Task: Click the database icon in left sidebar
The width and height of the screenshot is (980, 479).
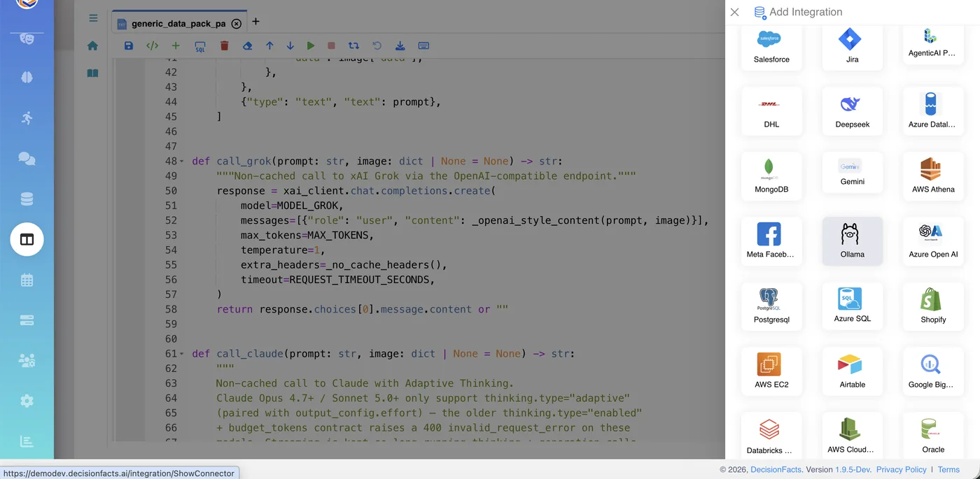Action: (27, 199)
